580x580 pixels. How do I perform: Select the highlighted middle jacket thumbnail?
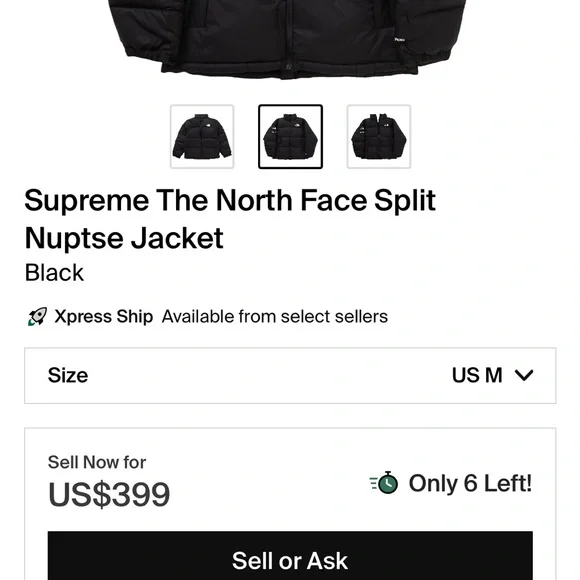pyautogui.click(x=290, y=136)
